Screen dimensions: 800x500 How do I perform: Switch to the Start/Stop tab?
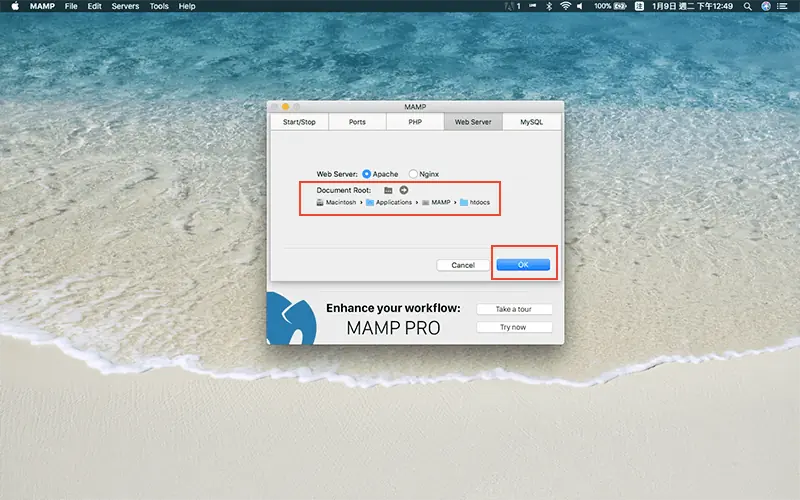point(299,122)
